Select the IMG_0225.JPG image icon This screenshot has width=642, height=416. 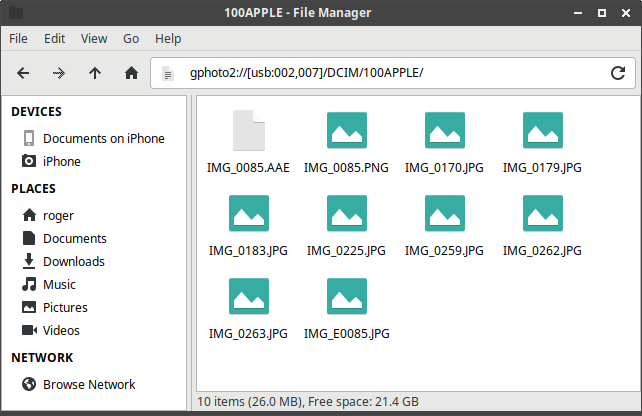(x=347, y=213)
